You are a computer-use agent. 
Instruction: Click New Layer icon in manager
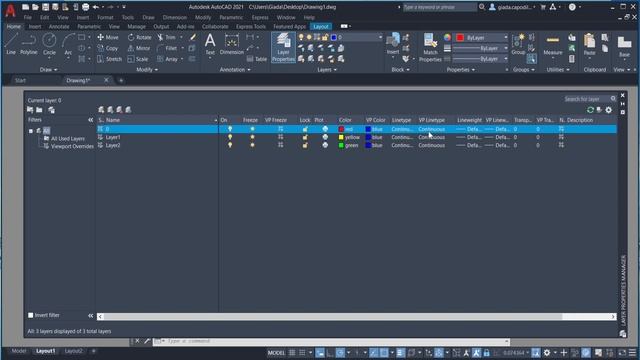click(x=101, y=109)
